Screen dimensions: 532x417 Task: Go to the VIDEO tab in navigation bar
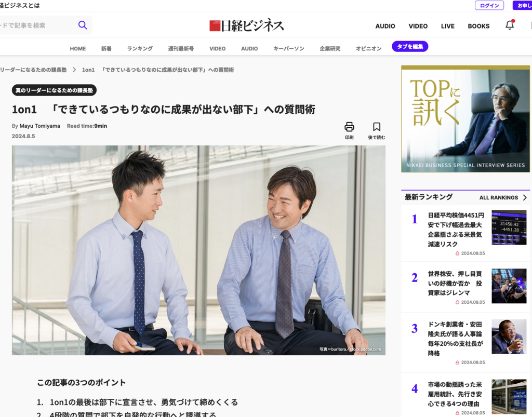(218, 48)
